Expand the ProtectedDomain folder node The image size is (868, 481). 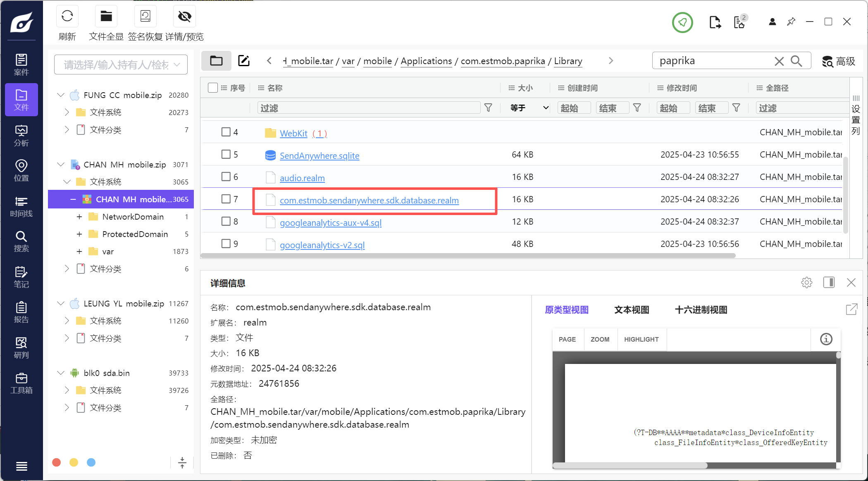[79, 234]
